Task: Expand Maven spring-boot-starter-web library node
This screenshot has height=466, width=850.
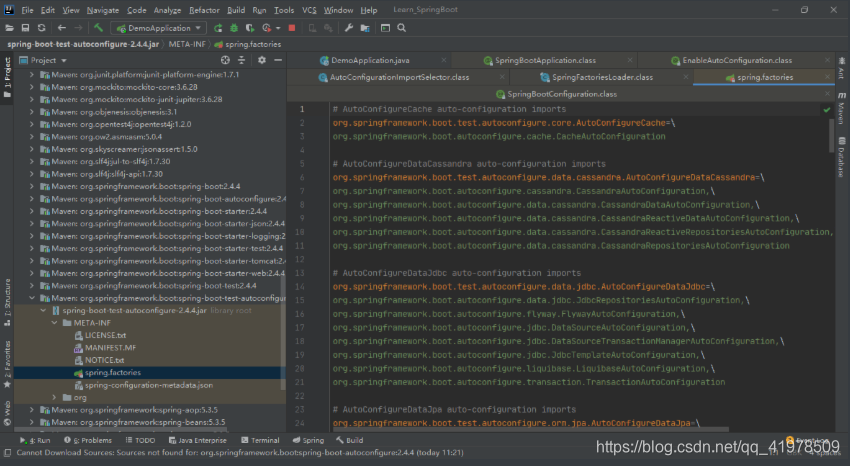Action: (x=31, y=273)
